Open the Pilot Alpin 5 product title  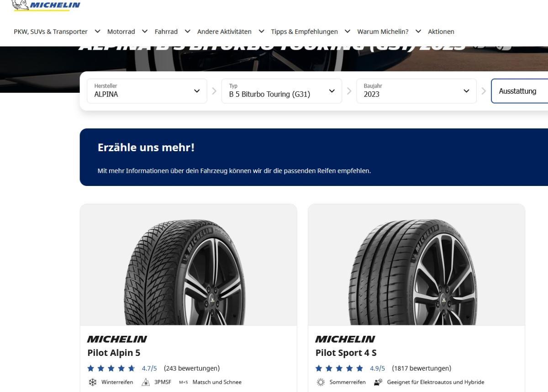[x=114, y=353]
